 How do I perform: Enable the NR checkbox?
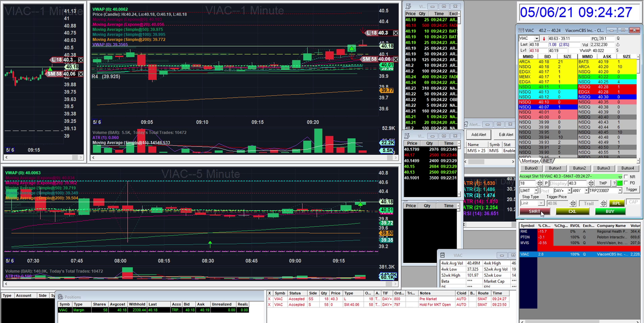(626, 177)
